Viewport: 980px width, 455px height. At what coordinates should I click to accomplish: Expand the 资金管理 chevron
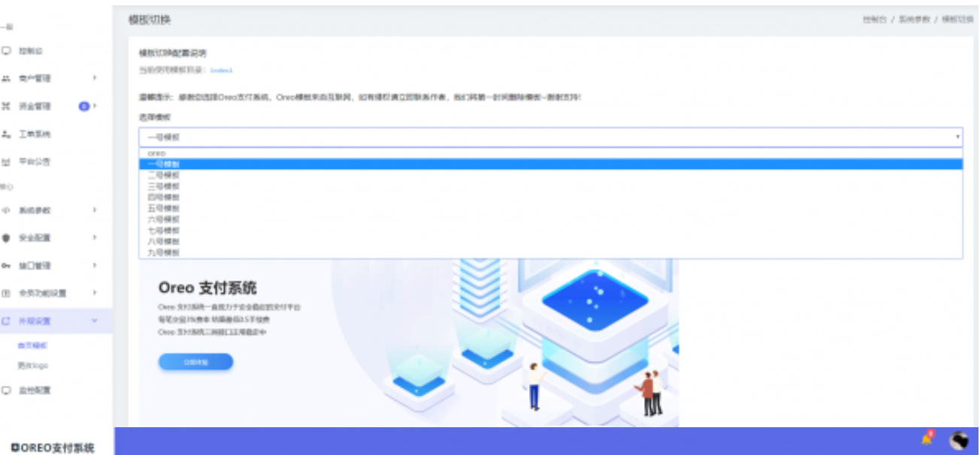point(95,107)
